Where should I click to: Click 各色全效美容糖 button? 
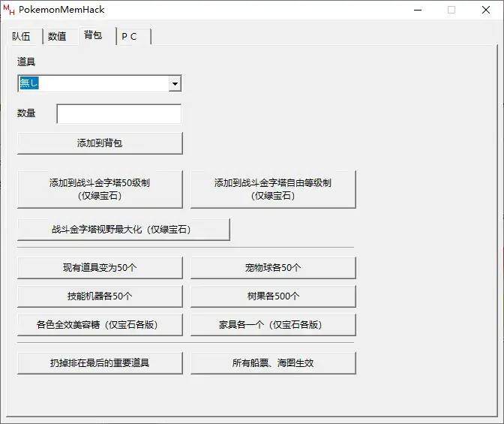(100, 325)
